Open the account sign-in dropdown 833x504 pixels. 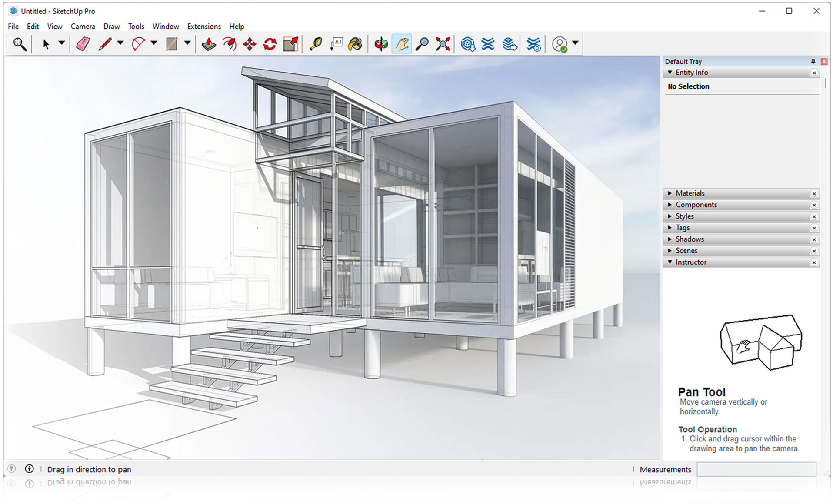click(x=575, y=43)
